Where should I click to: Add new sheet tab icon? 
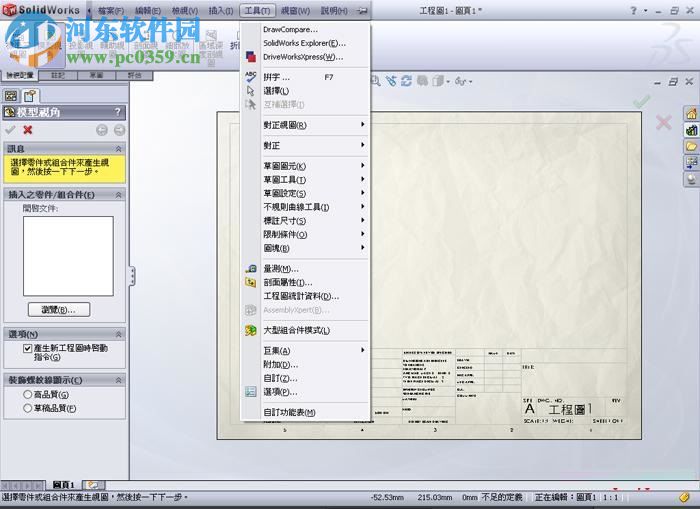pos(94,484)
